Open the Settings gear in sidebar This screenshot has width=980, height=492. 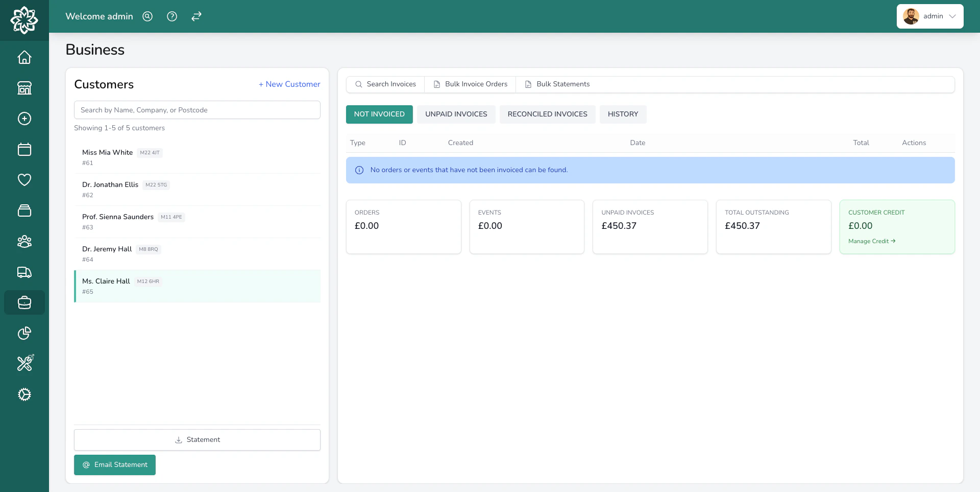(24, 394)
